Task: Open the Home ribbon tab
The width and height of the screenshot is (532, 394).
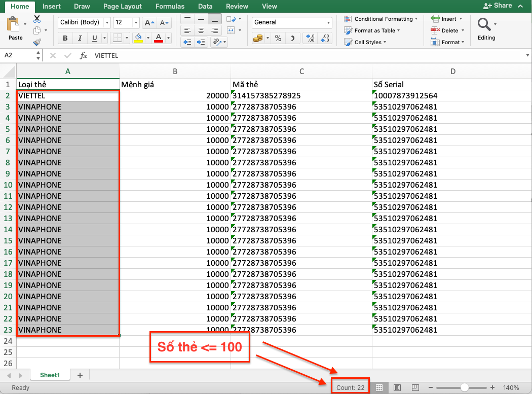Action: [20, 7]
